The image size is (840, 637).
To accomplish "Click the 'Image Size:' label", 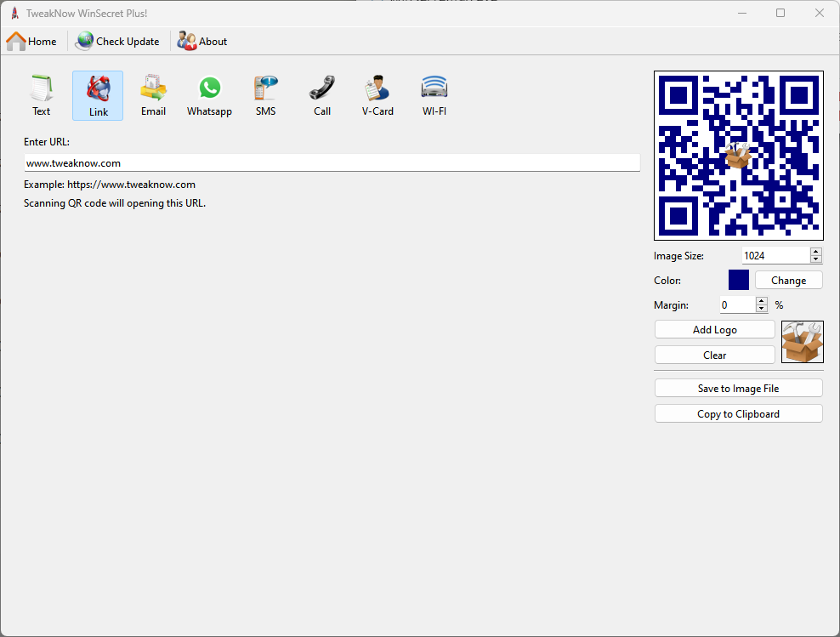I will tap(678, 256).
